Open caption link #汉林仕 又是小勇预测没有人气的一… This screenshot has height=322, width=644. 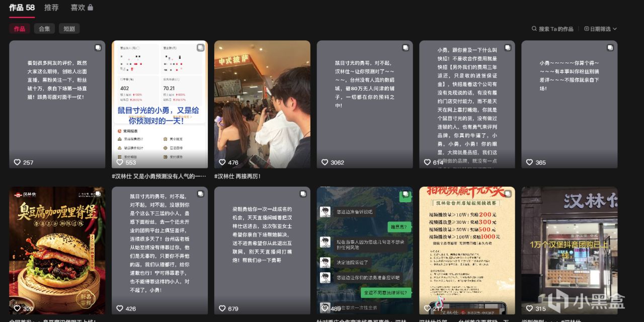point(159,176)
